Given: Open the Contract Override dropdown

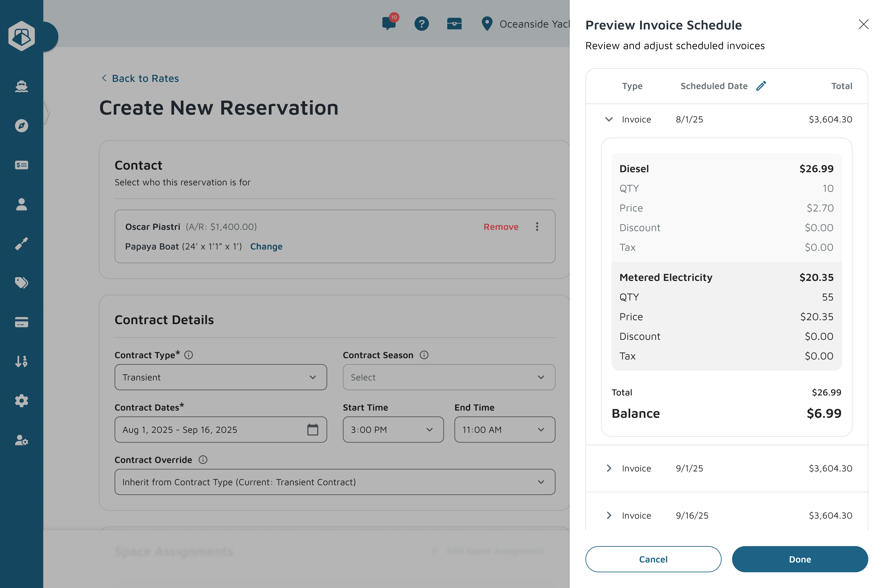Looking at the screenshot, I should (335, 482).
